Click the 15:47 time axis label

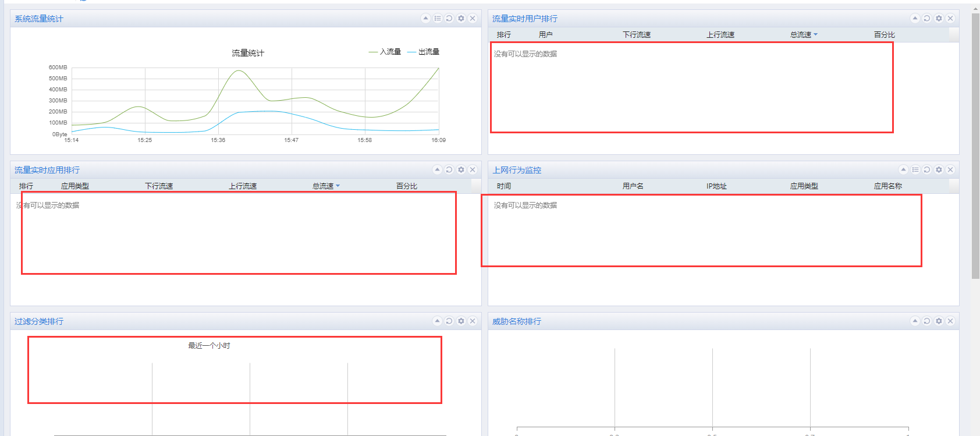[292, 140]
